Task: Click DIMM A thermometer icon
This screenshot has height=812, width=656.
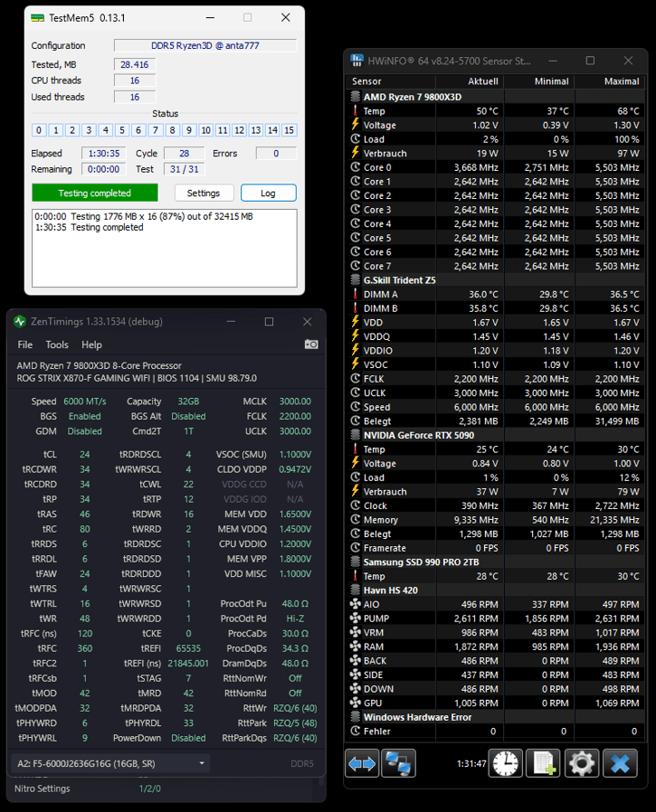Action: click(355, 294)
